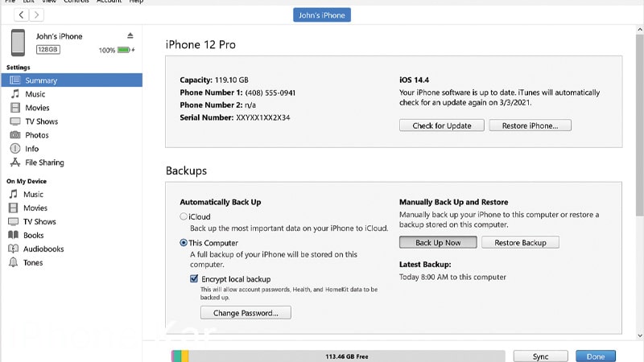
Task: Click the Settings Movies film icon
Action: [15, 108]
